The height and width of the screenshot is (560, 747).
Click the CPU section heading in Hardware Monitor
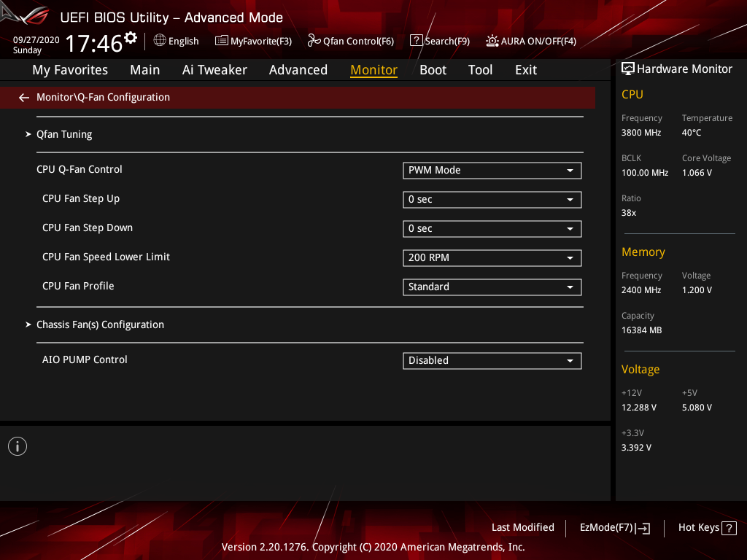click(632, 95)
